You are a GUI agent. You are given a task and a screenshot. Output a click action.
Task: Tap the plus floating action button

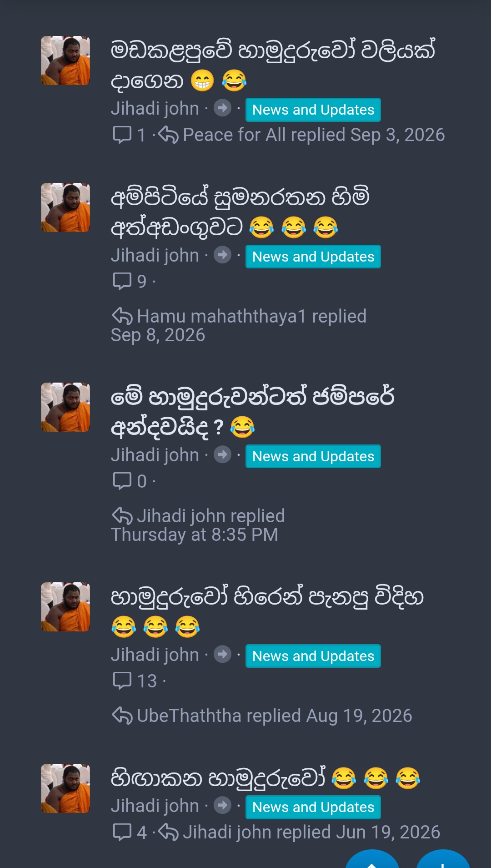443,859
